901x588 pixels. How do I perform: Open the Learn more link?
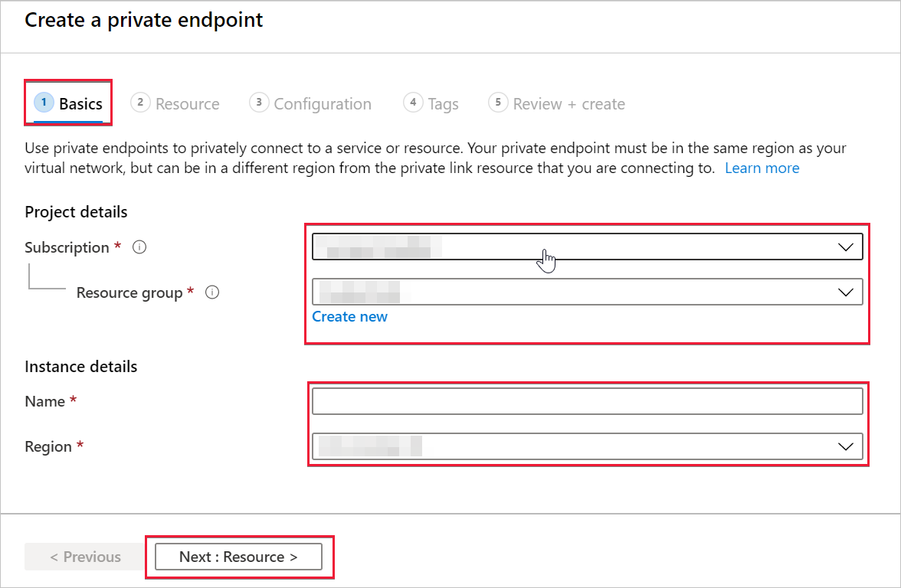click(x=762, y=168)
